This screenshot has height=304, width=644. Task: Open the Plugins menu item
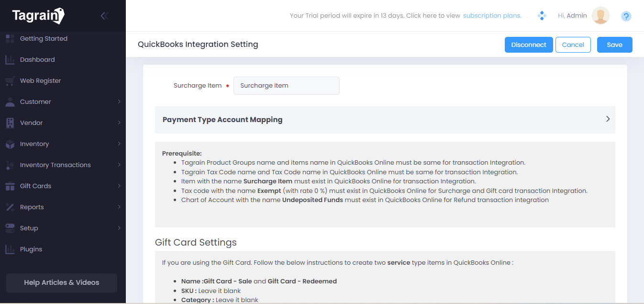[31, 249]
